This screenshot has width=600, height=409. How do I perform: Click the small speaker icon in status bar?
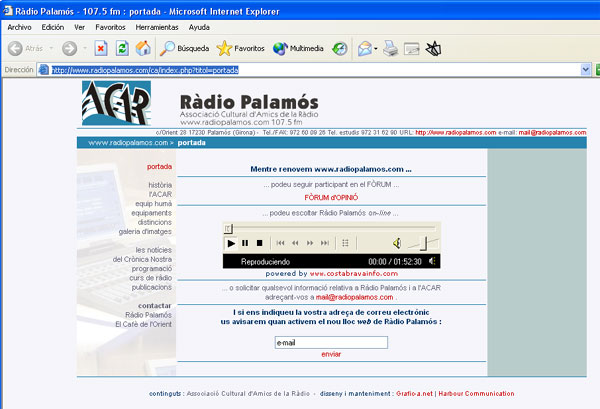432,261
